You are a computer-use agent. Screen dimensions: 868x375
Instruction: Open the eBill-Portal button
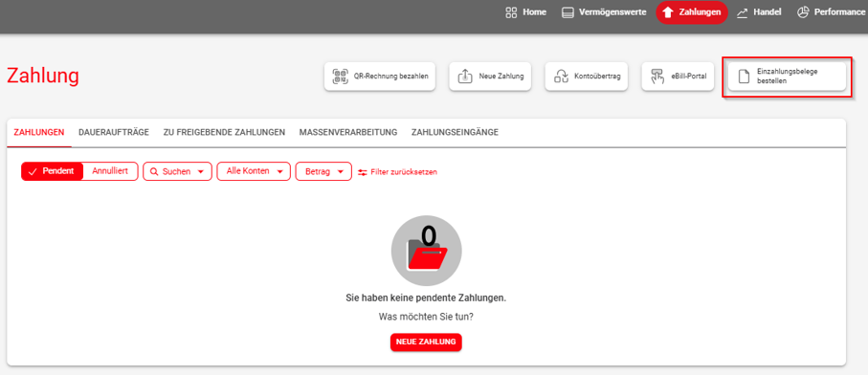679,77
